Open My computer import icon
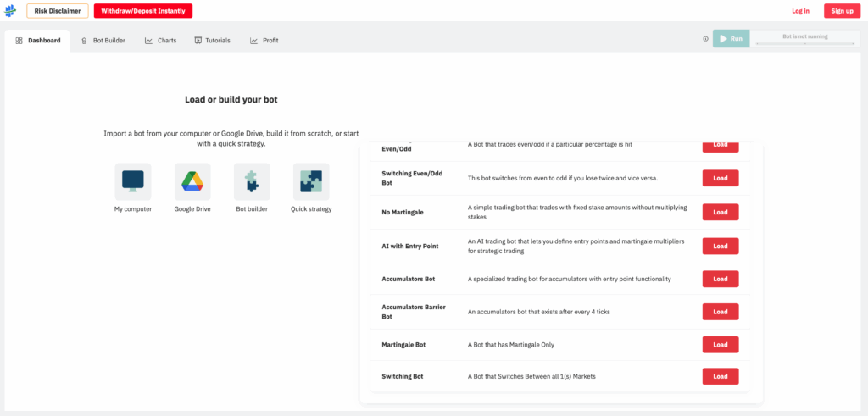 133,181
